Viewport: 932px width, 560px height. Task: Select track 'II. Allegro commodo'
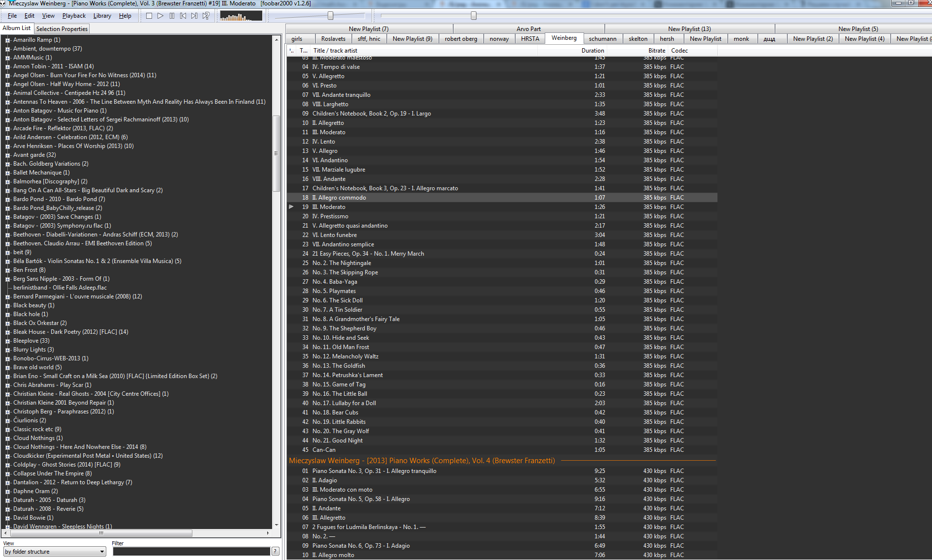502,198
